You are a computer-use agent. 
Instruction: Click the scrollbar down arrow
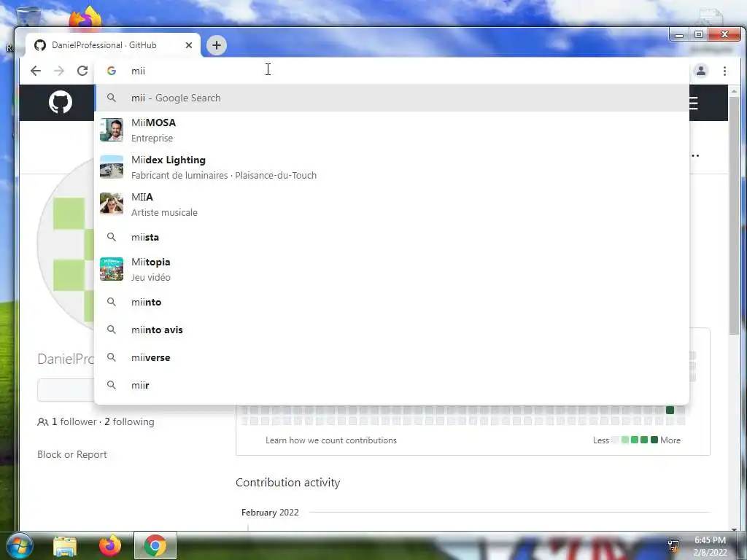pos(734,529)
